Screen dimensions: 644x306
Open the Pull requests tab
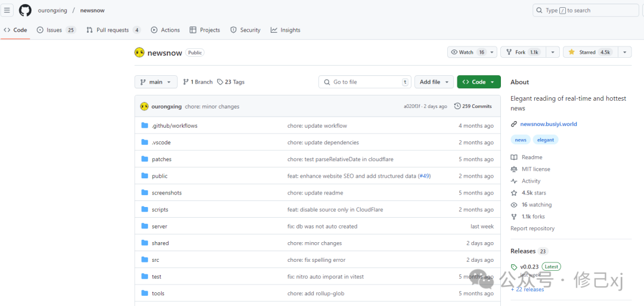113,30
